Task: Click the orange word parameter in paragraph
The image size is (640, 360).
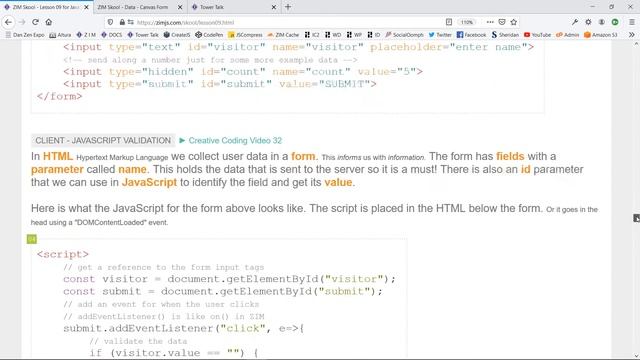Action: (57, 169)
